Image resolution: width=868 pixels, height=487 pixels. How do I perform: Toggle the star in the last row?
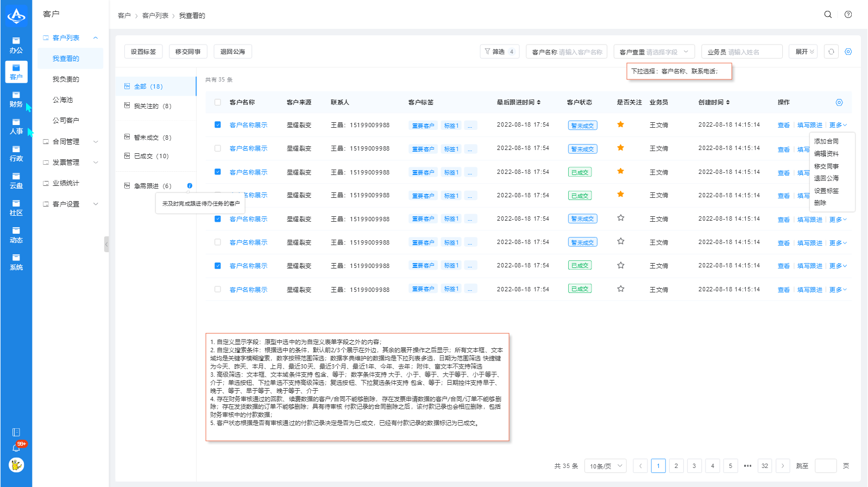(x=620, y=289)
